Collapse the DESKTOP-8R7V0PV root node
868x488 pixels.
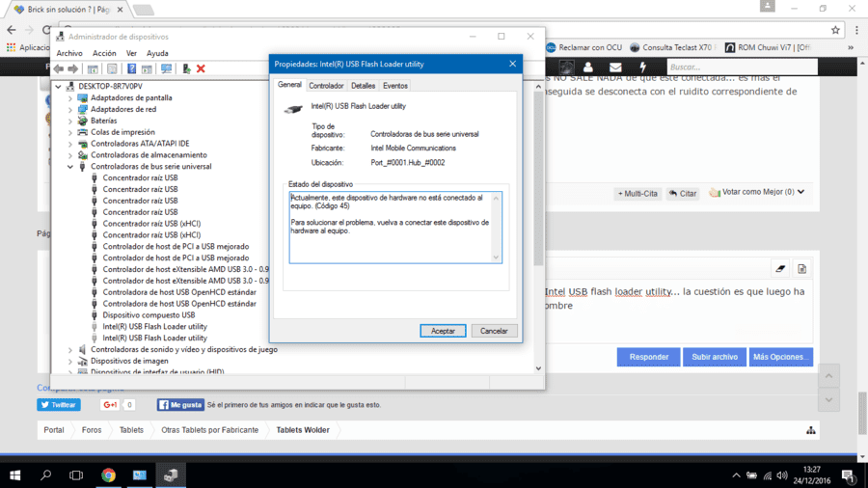click(x=58, y=86)
